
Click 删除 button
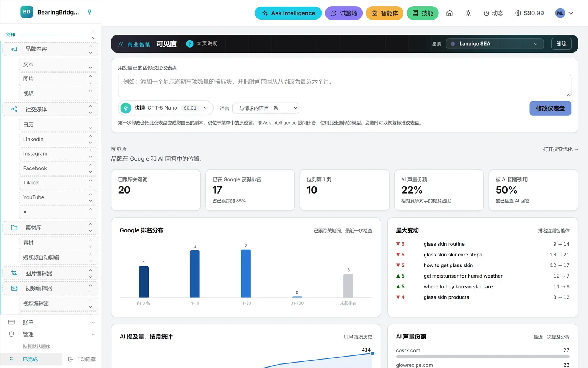(561, 44)
